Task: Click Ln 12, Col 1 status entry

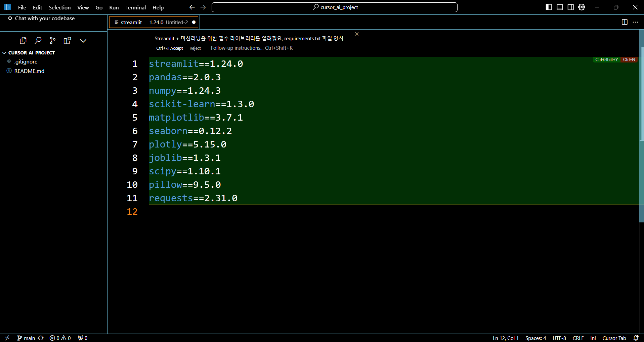Action: (506, 338)
